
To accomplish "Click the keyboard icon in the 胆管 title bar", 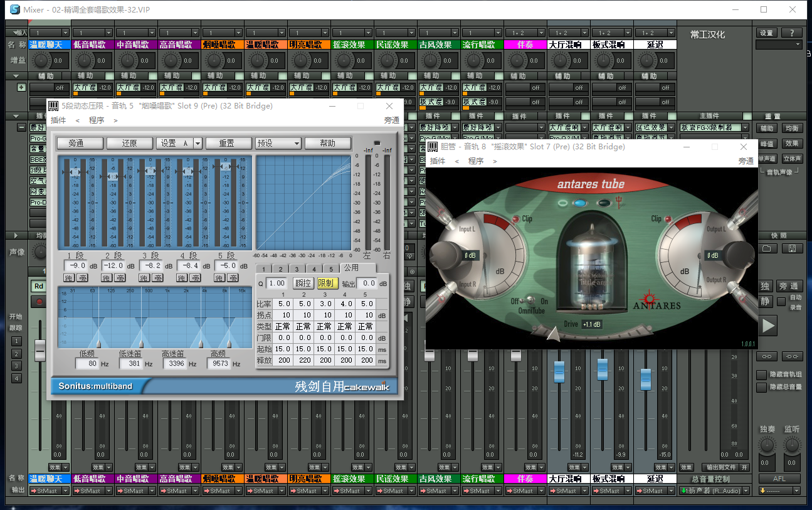I will coord(433,147).
